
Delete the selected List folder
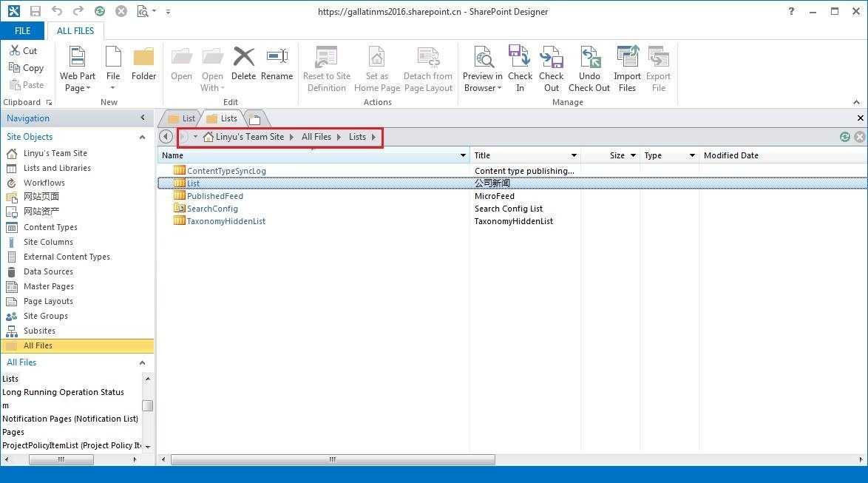coord(243,64)
